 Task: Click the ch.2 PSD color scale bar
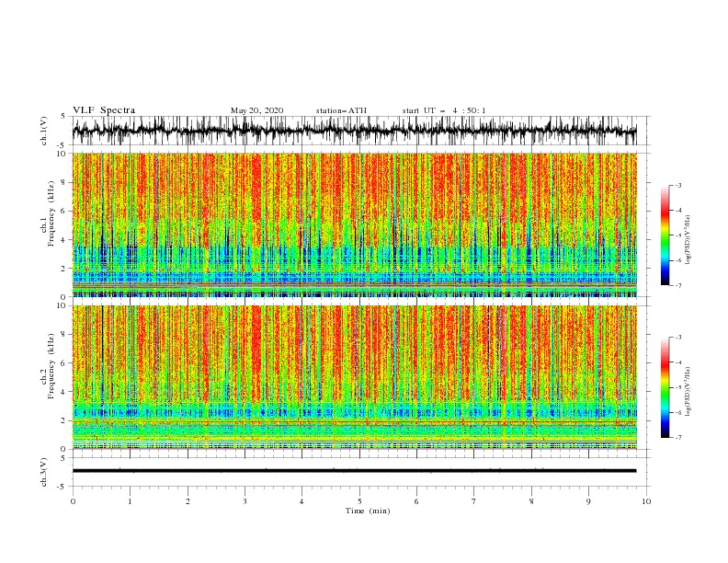tap(665, 387)
